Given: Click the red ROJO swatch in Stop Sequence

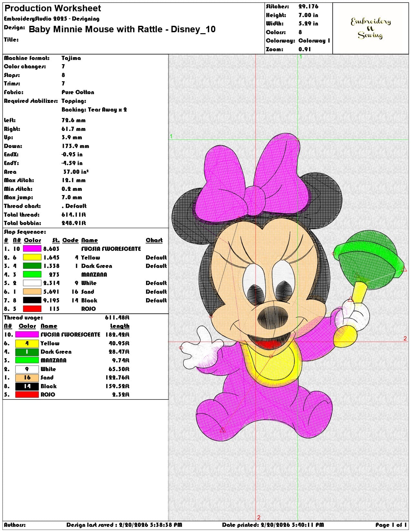Looking at the screenshot, I should [x=32, y=309].
